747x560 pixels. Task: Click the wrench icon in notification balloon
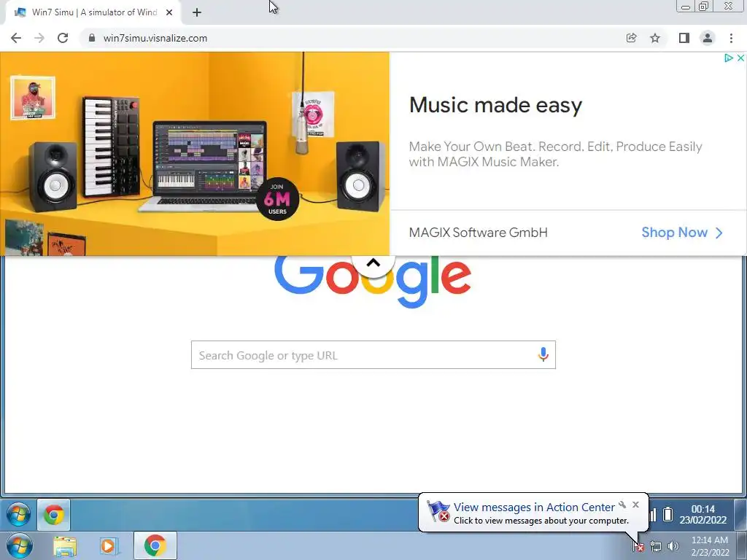point(622,505)
